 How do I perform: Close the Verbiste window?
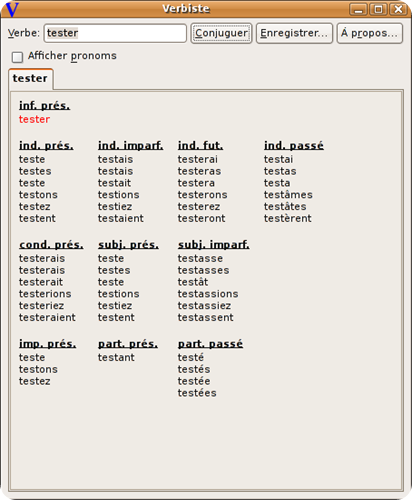coord(398,9)
